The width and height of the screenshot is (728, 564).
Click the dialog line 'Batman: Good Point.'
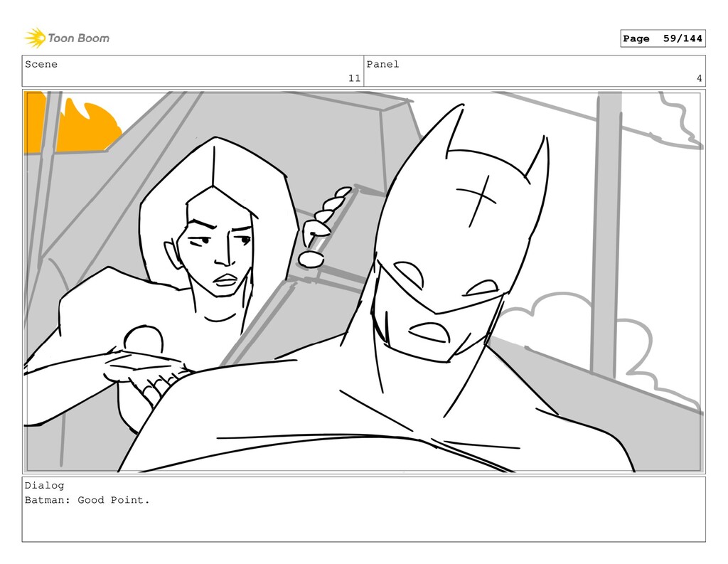[87, 501]
